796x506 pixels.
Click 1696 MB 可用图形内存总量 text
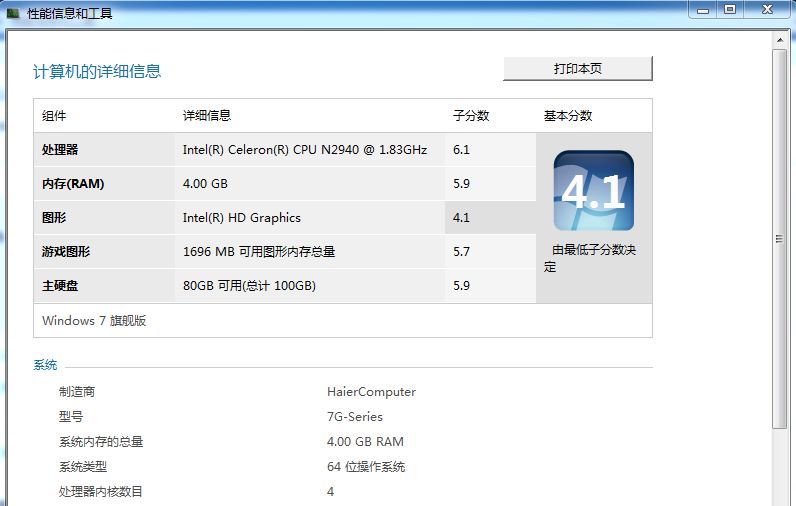point(259,252)
